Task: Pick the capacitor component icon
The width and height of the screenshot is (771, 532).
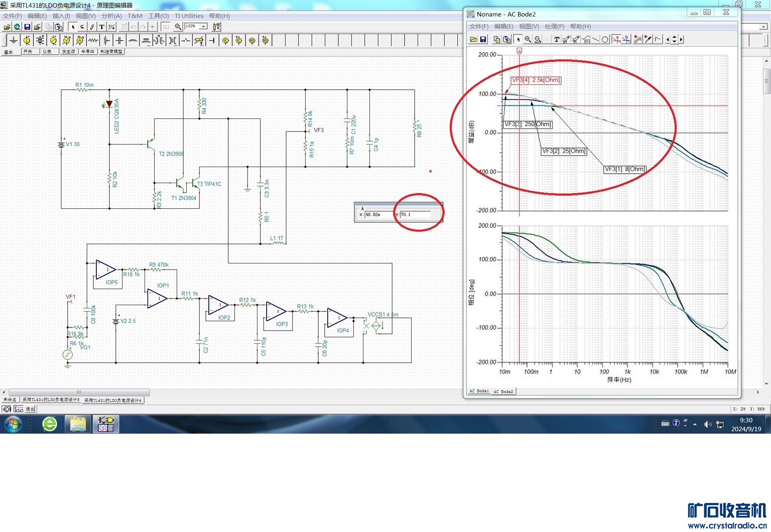Action: pos(119,40)
